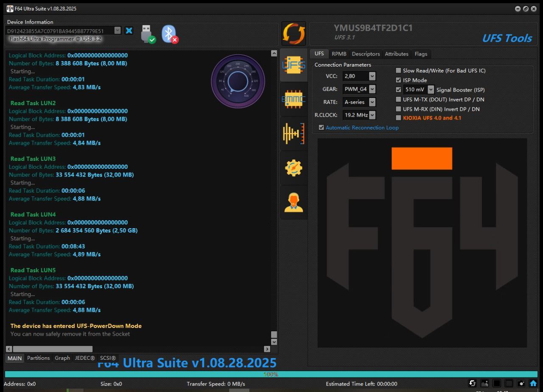
Task: Click 'Estimated Time Left: 00:00:00' in status bar
Action: [361, 384]
